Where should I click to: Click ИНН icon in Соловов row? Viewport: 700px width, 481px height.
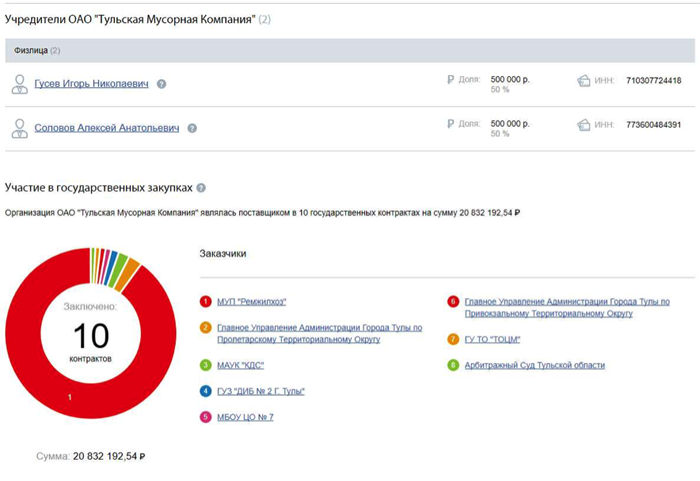(585, 125)
